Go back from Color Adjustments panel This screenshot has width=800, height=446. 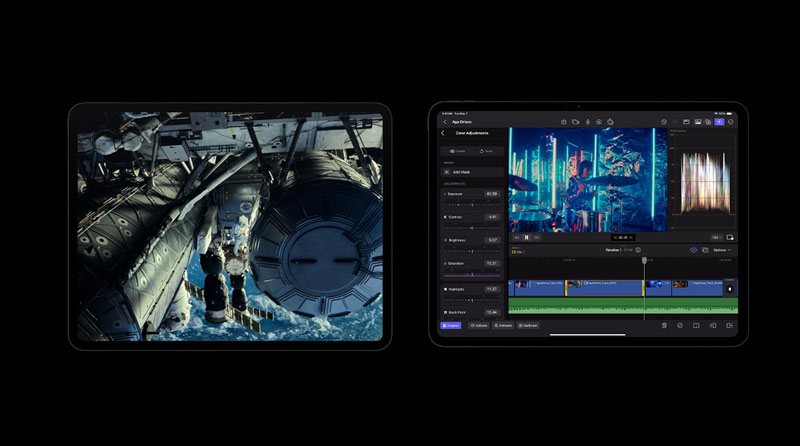pos(443,133)
